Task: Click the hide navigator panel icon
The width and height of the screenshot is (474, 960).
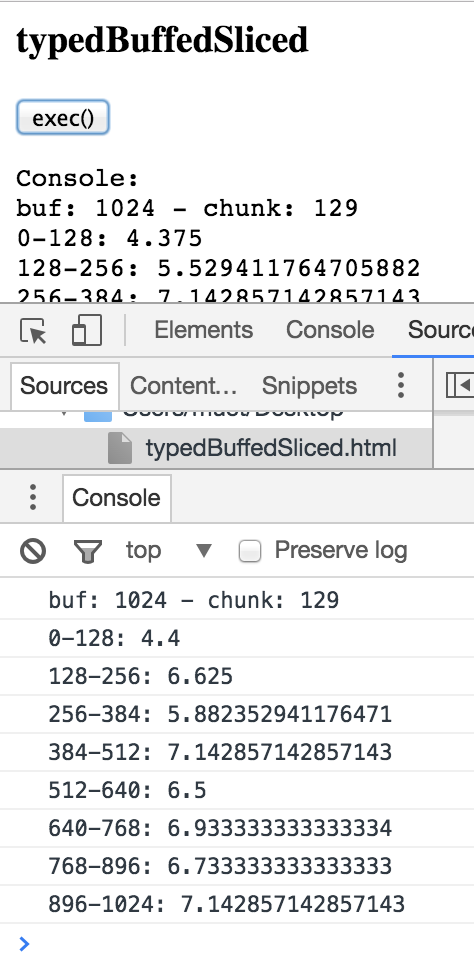Action: [x=459, y=385]
